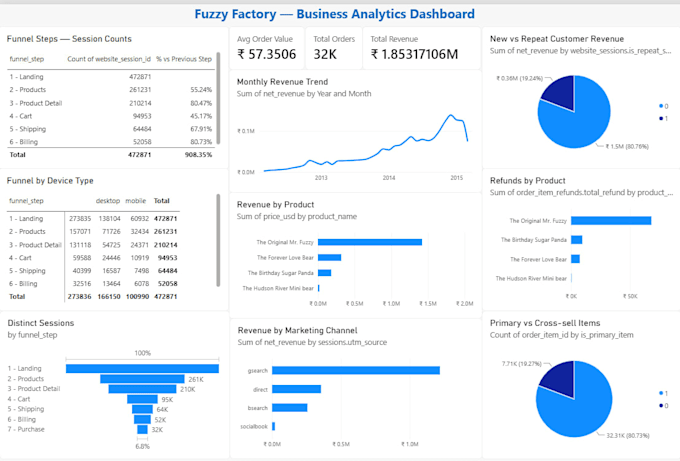Click the value 10919 in device table
This screenshot has height=461, width=680.
click(x=140, y=258)
